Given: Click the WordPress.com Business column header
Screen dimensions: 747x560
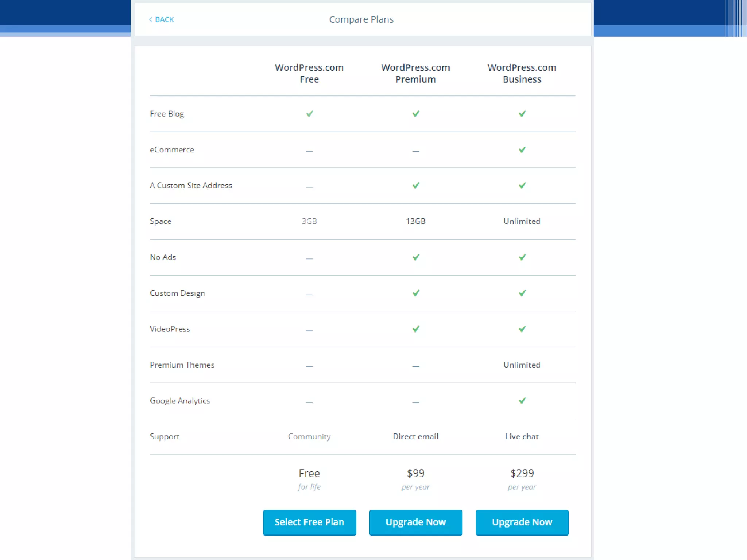Looking at the screenshot, I should pos(522,73).
